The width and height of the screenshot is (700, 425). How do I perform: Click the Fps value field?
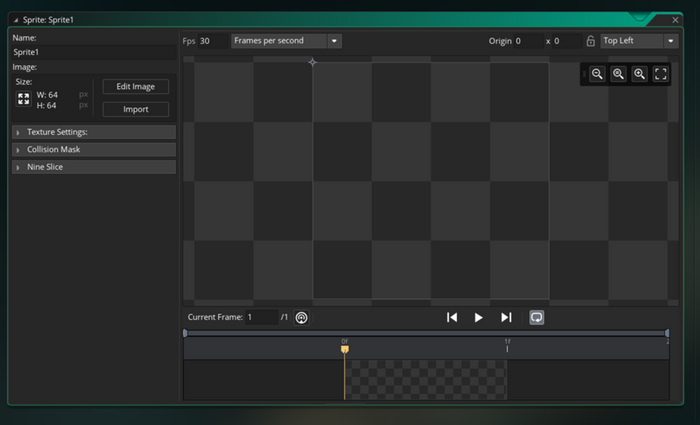tap(213, 41)
